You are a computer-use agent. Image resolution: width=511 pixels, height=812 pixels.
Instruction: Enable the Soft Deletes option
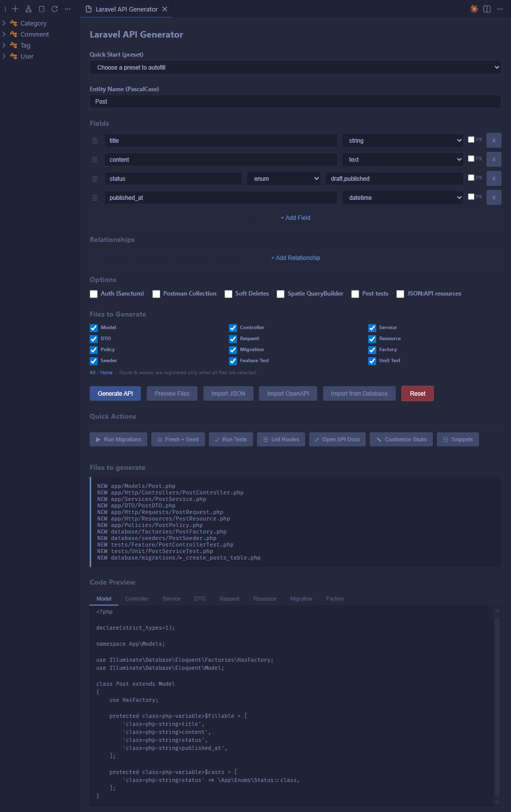coord(228,294)
